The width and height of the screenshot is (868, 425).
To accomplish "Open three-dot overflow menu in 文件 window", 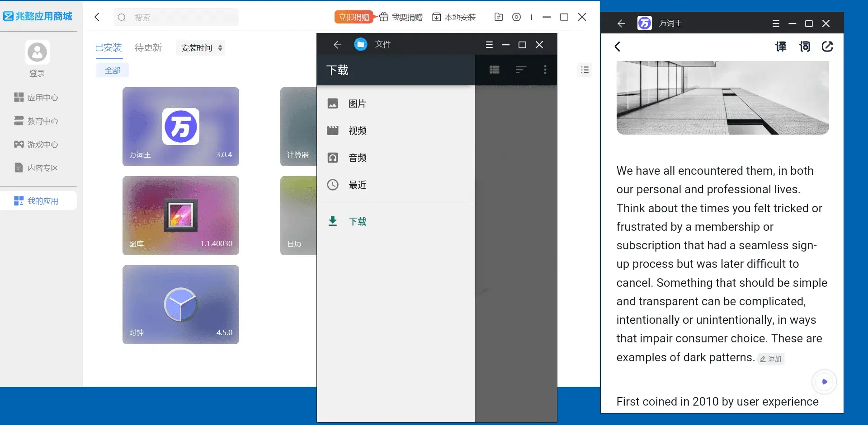I will [545, 70].
